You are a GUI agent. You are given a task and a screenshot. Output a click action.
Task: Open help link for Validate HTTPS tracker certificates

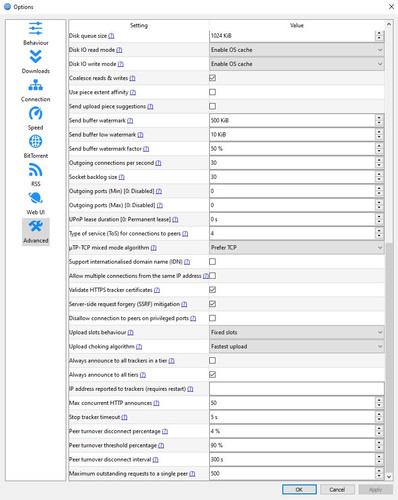[157, 290]
